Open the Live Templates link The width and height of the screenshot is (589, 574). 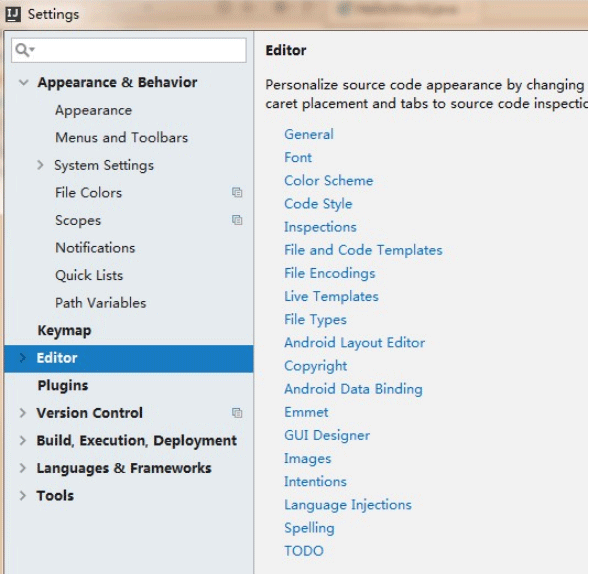pyautogui.click(x=331, y=296)
